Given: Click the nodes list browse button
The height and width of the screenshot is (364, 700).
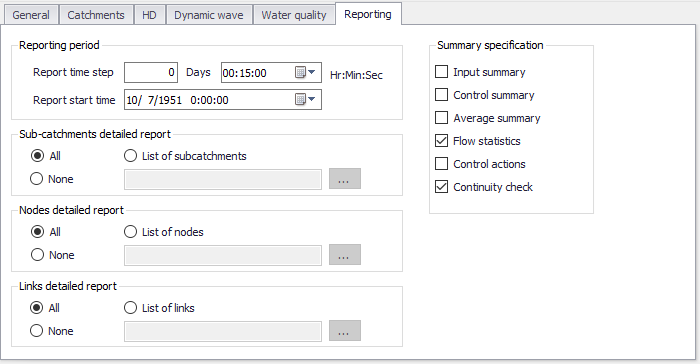Looking at the screenshot, I should coord(345,255).
